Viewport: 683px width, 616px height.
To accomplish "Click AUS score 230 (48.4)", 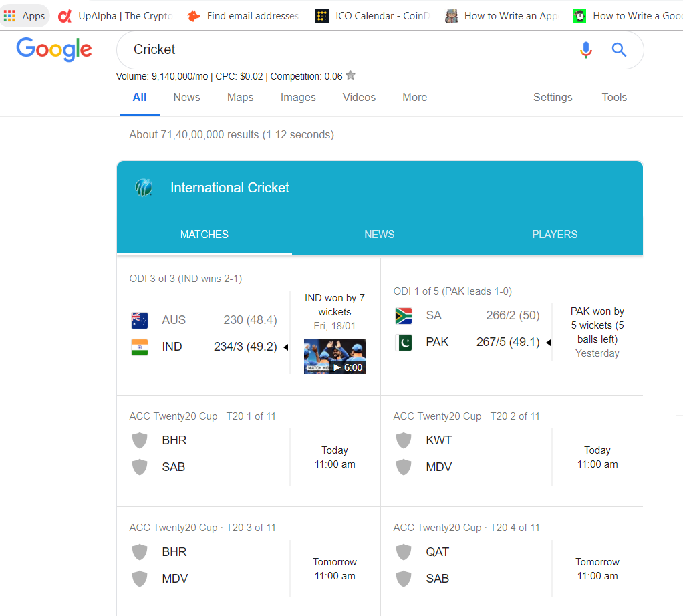I will tap(250, 321).
